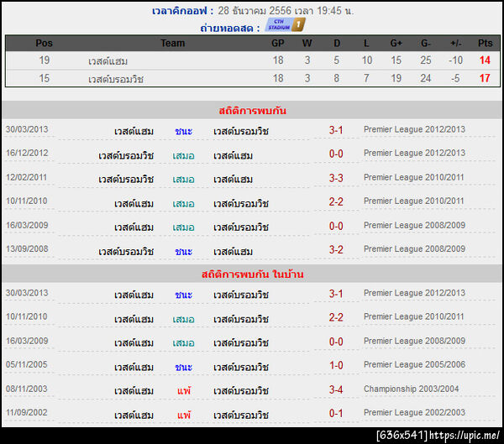This screenshot has height=444, width=504.
Task: Select the Pos column header
Action: click(x=44, y=43)
